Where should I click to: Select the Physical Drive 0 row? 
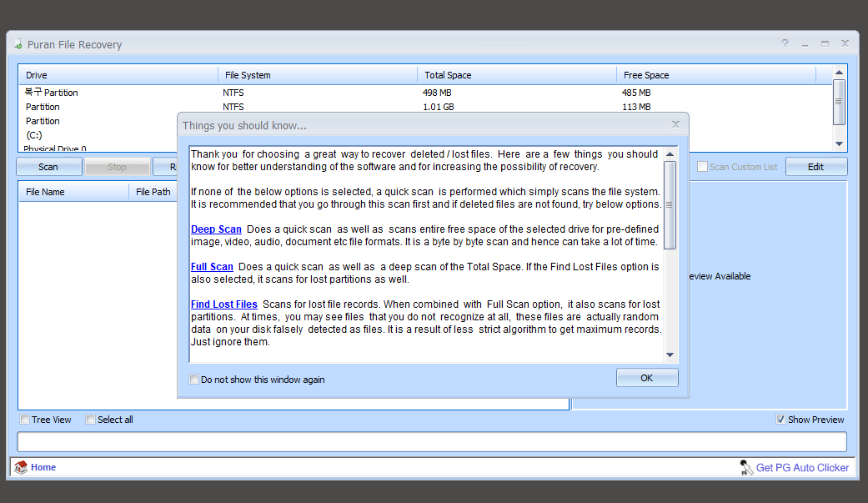tap(98, 148)
